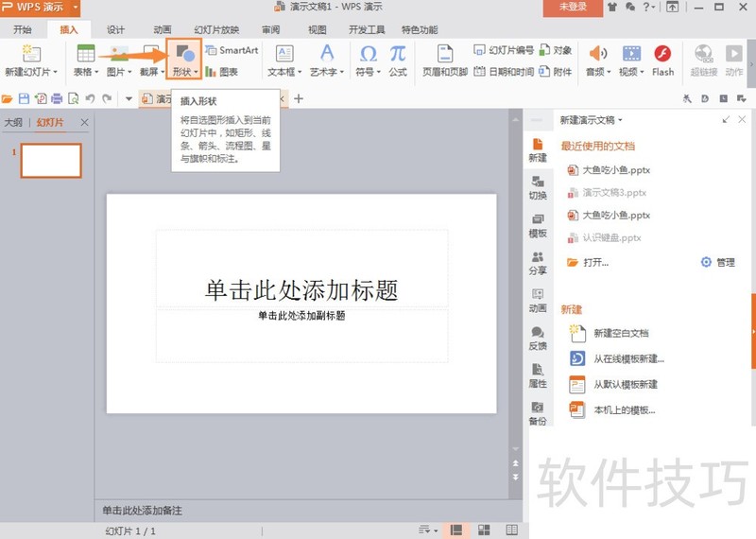
Task: Open the 开发工具 developer tab
Action: coord(367,30)
